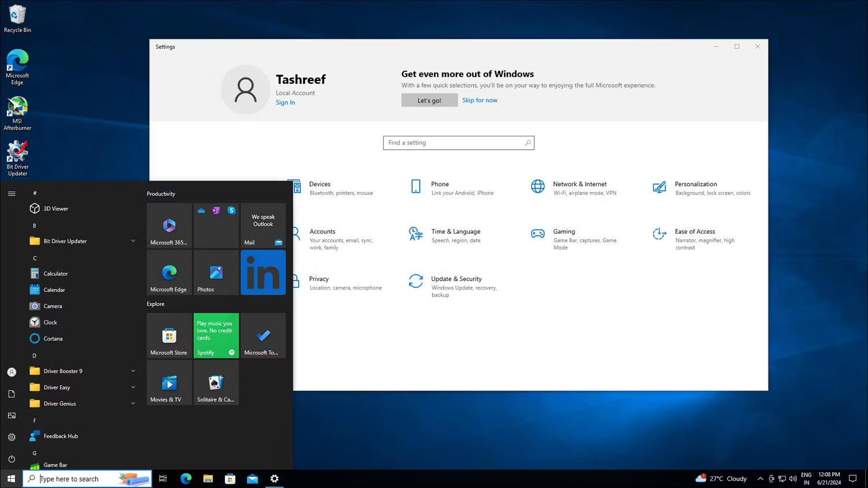
Task: Click the Sign In link under Tashreef
Action: coord(285,102)
